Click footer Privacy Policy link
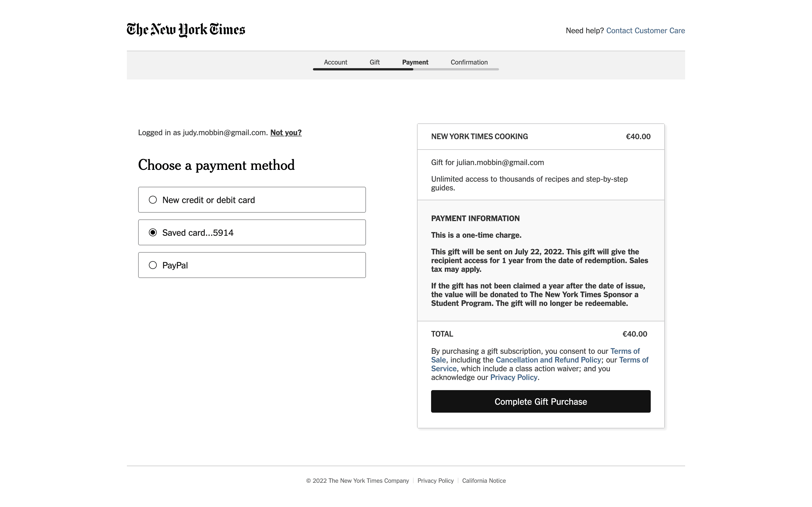Viewport: 812px width, 507px height. pos(435,481)
